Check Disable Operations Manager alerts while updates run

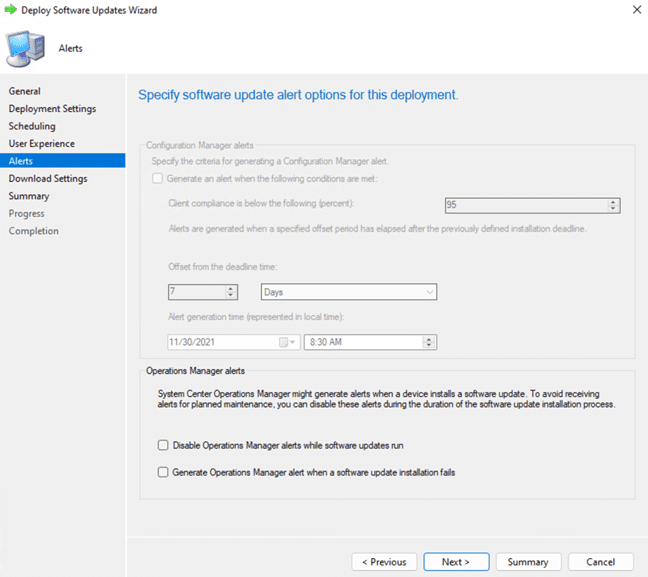pyautogui.click(x=163, y=445)
